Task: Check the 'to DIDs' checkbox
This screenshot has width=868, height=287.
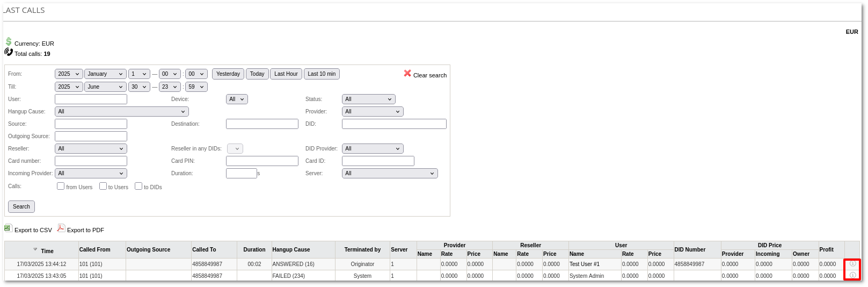Action: click(x=138, y=186)
